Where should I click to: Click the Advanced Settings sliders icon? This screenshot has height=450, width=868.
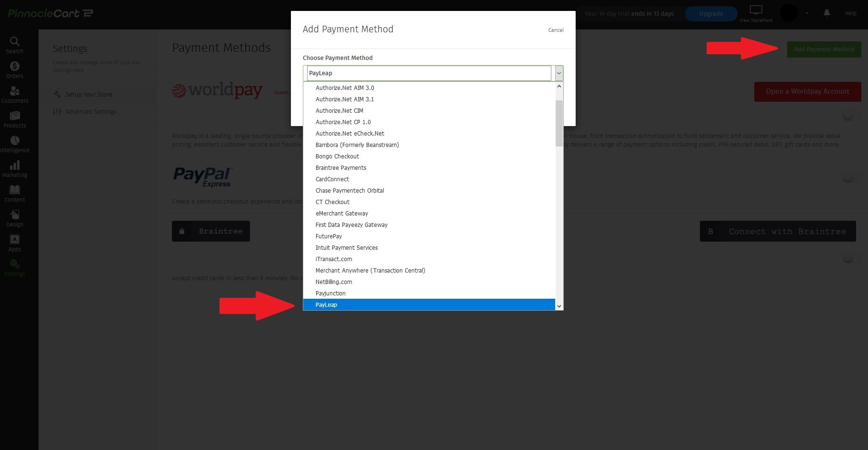click(x=57, y=111)
